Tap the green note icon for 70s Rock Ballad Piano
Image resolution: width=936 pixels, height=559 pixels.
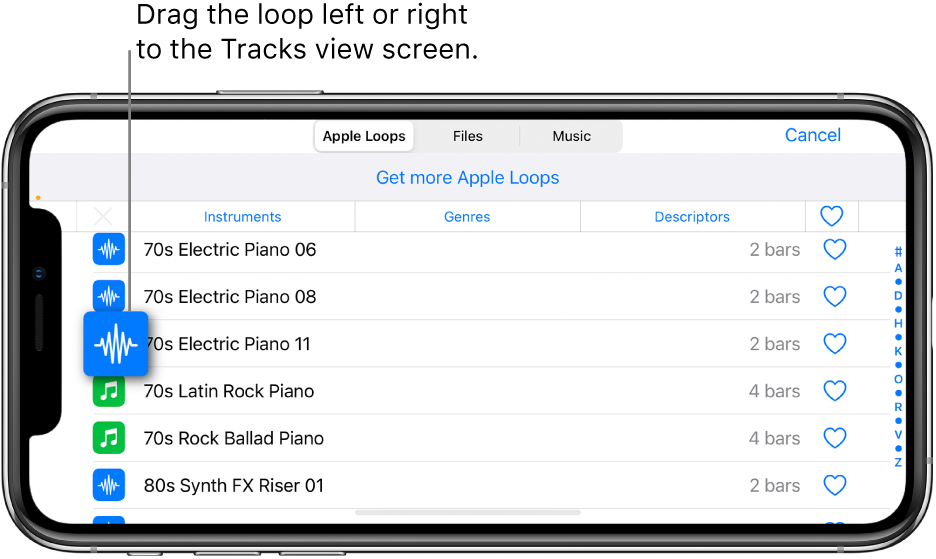point(109,438)
